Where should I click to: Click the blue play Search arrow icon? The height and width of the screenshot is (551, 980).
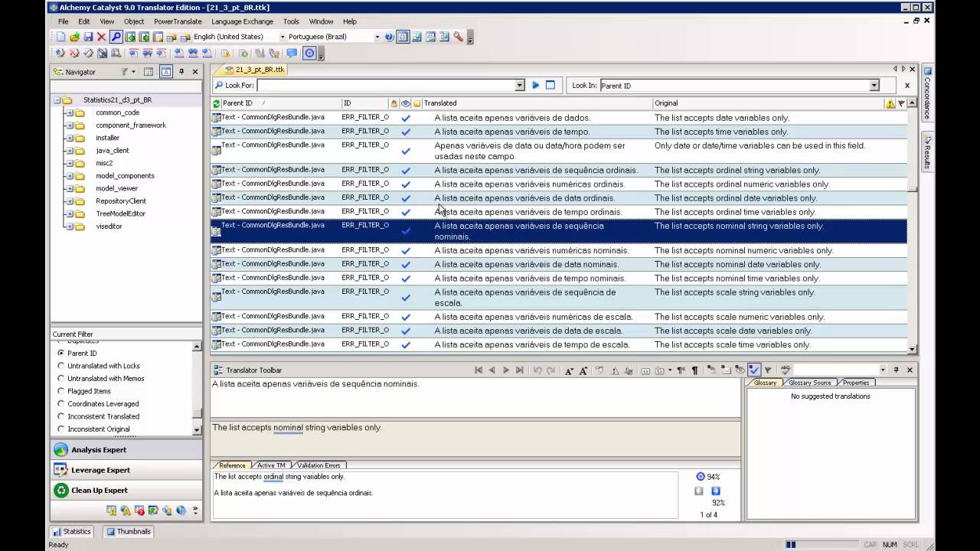click(535, 85)
